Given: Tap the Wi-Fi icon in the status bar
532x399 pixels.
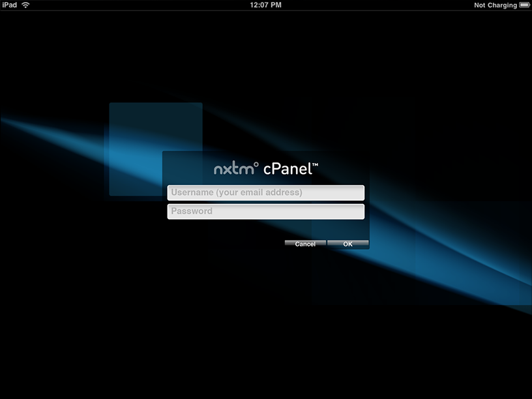Looking at the screenshot, I should (x=25, y=5).
